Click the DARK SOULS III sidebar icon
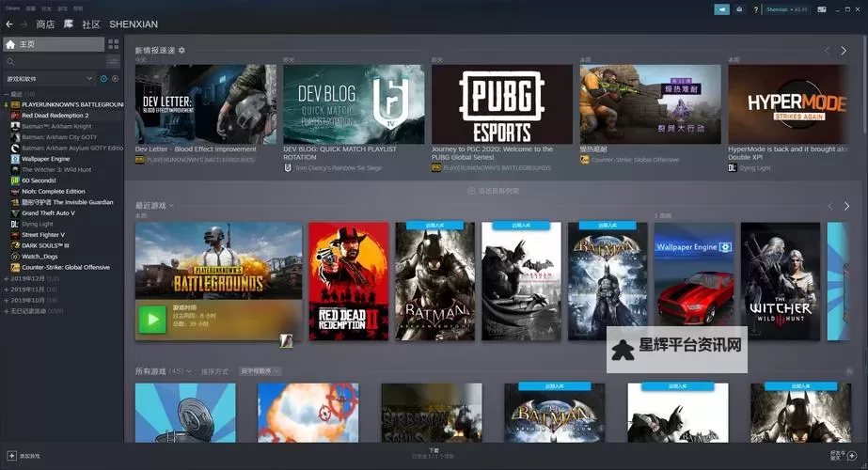Viewport: 868px width, 470px height. tap(15, 245)
